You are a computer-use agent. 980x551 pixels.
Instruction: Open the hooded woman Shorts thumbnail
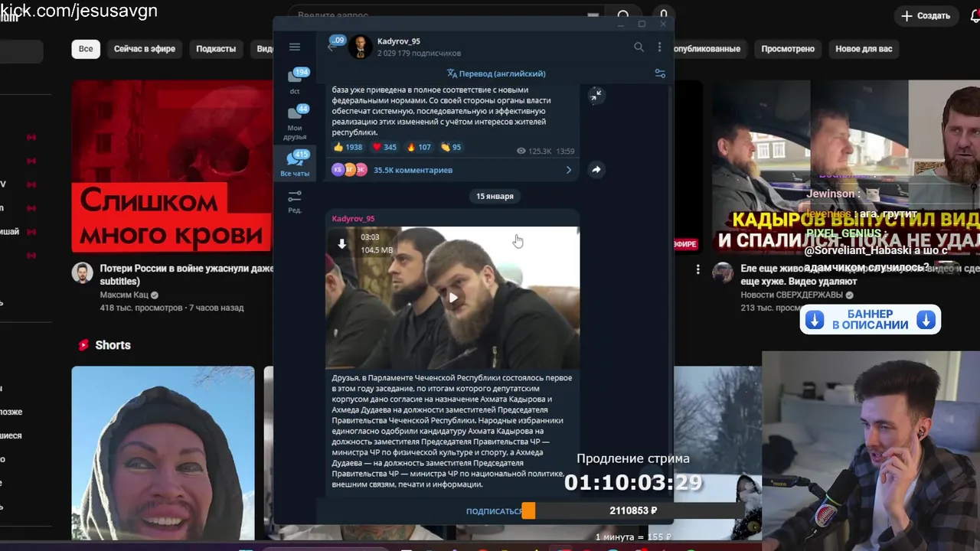pos(163,453)
